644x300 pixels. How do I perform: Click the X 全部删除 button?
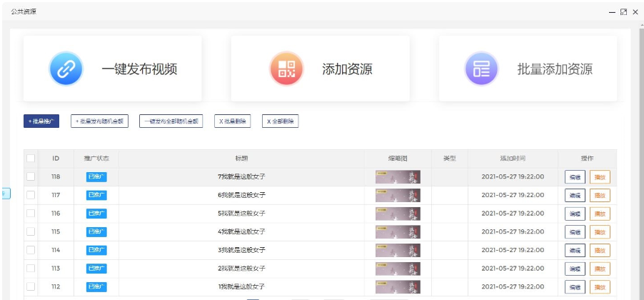280,121
